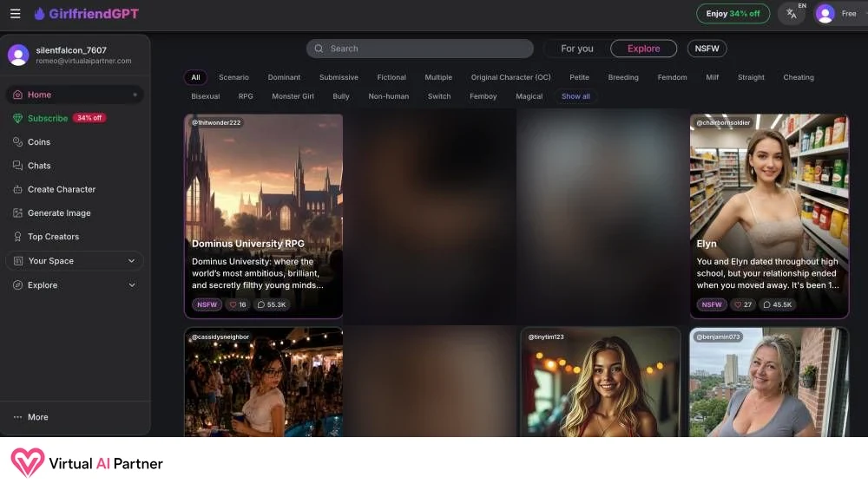868x490 pixels.
Task: Open Top Creators page
Action: coord(53,237)
